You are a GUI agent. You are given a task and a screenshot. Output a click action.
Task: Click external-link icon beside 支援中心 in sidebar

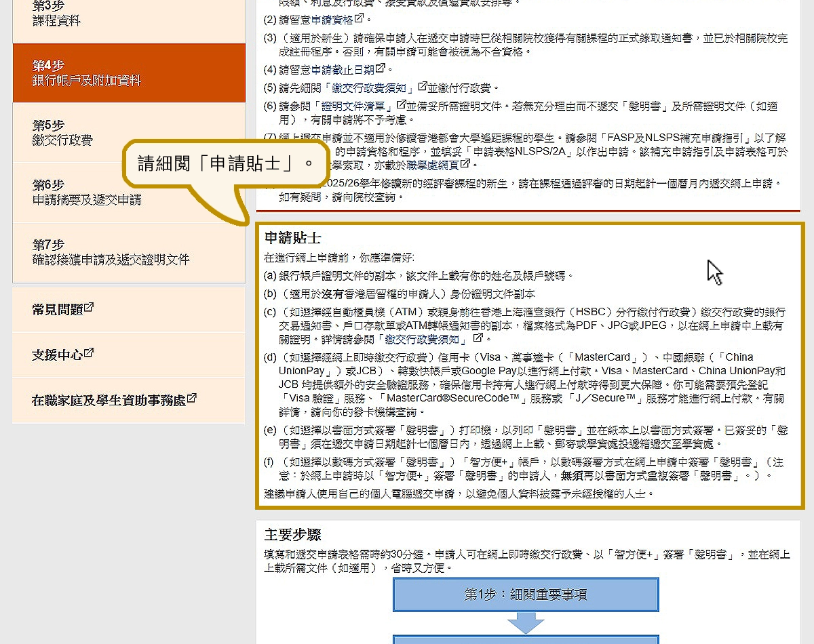(89, 353)
